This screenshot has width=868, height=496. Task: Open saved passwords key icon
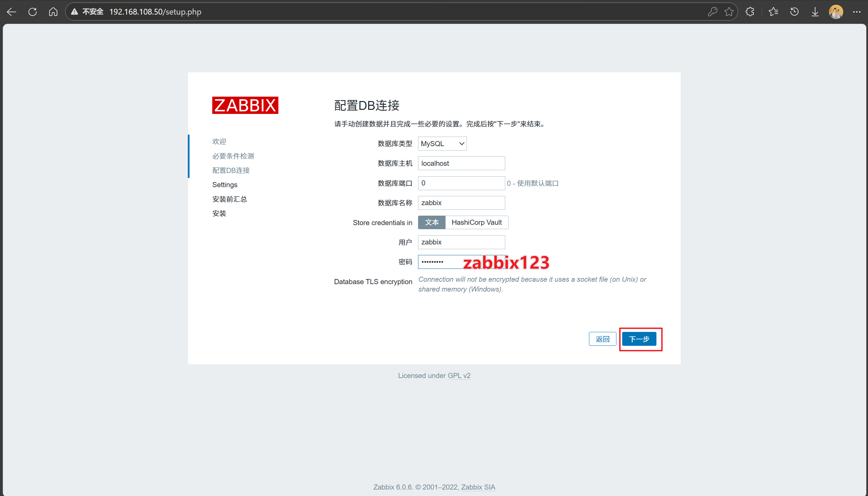(x=712, y=12)
